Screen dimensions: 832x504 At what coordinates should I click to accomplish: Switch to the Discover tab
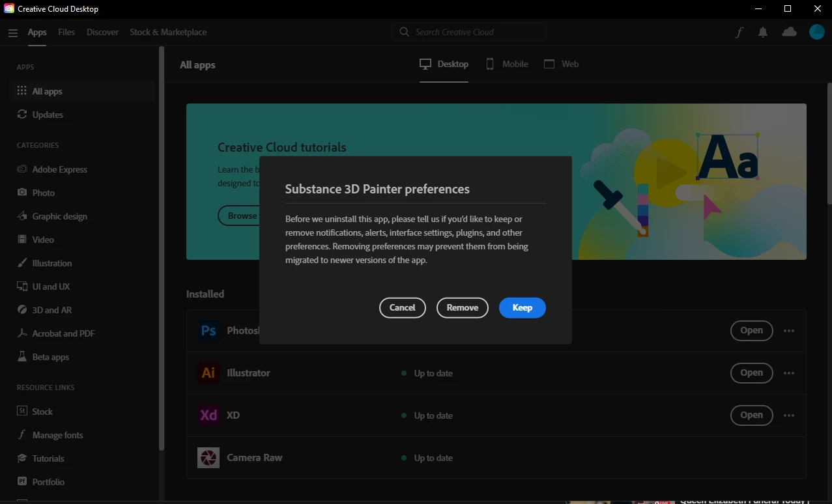pos(102,32)
